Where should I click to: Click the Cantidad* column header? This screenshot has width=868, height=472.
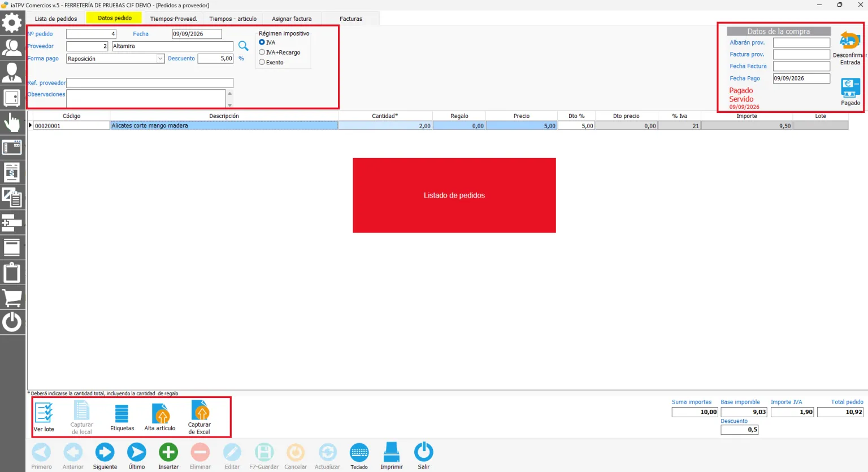(385, 116)
